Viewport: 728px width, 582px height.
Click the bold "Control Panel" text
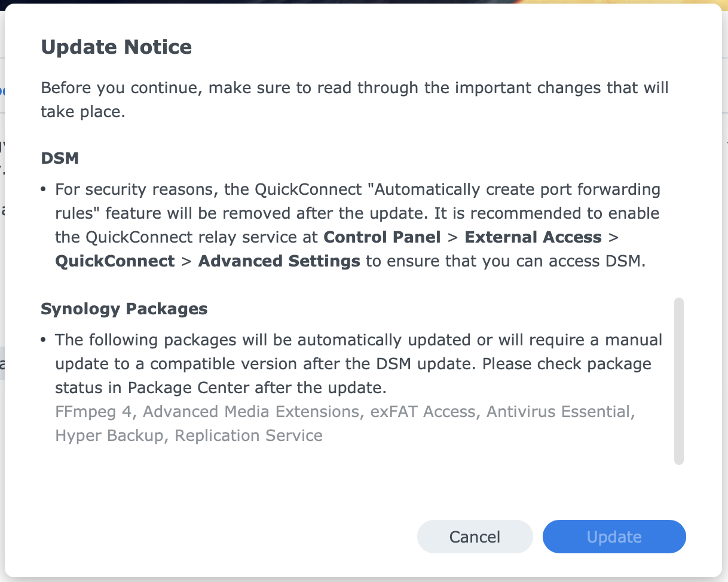[x=382, y=237]
